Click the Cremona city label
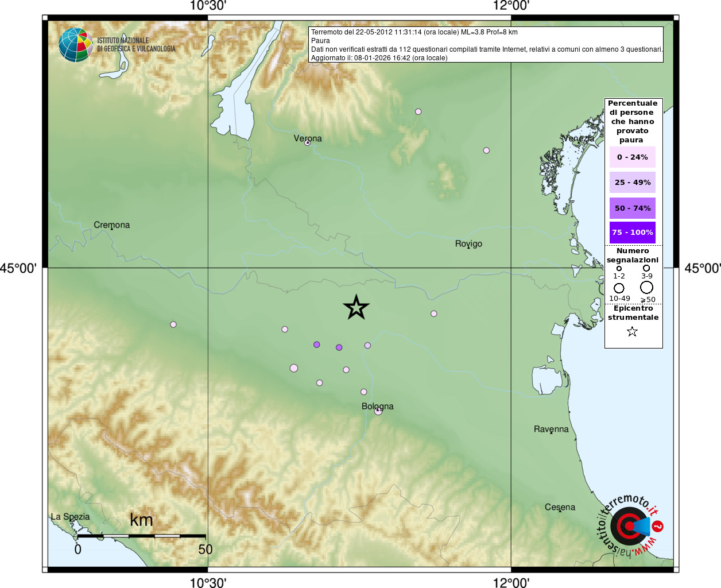The height and width of the screenshot is (588, 721). click(x=111, y=225)
